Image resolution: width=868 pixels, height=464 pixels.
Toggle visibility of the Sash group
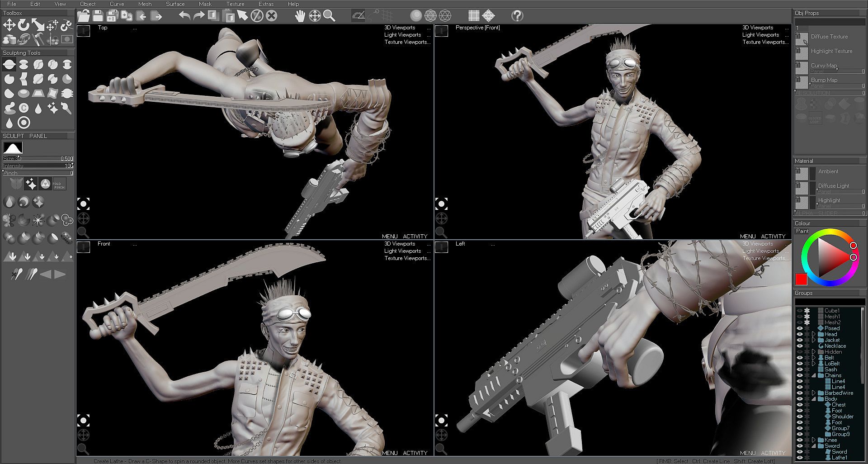pyautogui.click(x=799, y=369)
